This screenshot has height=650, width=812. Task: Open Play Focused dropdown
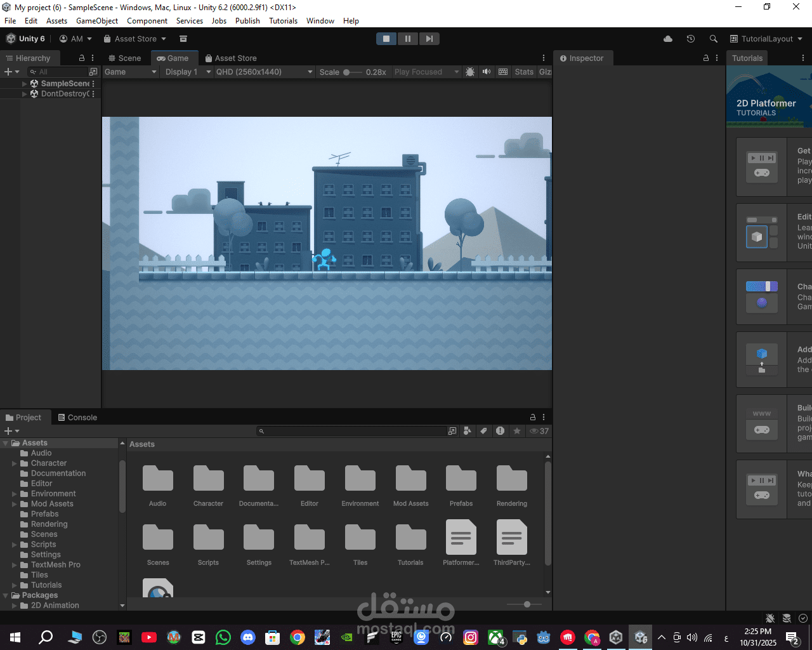point(426,72)
